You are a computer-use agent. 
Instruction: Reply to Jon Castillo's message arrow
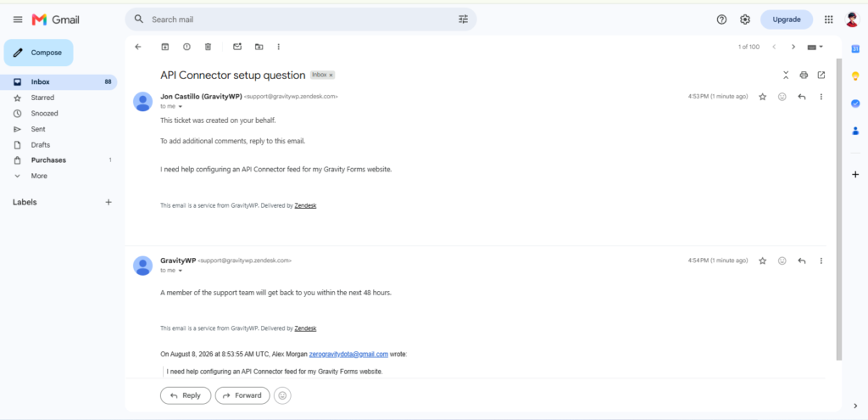pyautogui.click(x=802, y=97)
